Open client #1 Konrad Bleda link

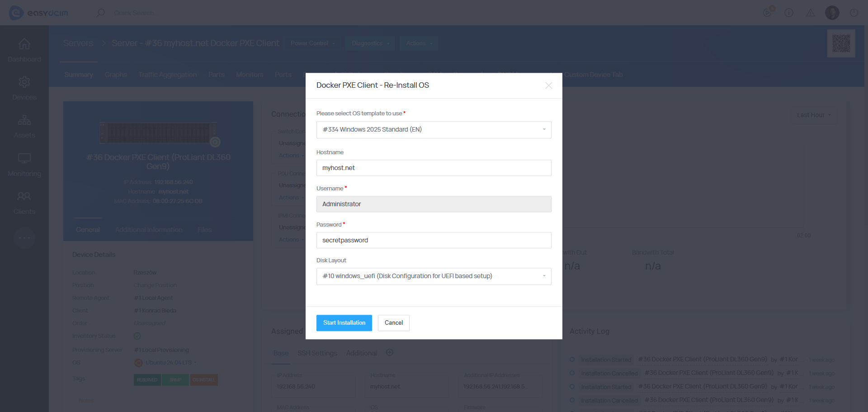[155, 311]
